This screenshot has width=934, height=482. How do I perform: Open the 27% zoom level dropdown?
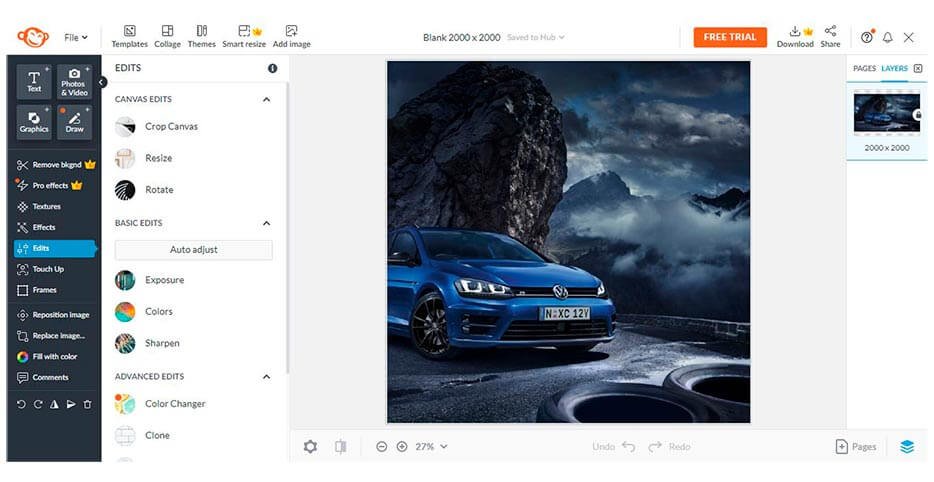click(x=431, y=447)
